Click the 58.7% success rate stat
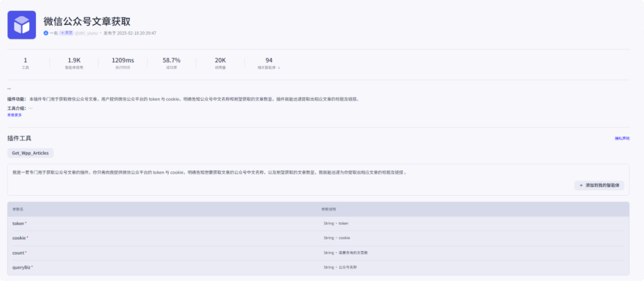Viewport: 644px width, 281px height. coord(171,63)
